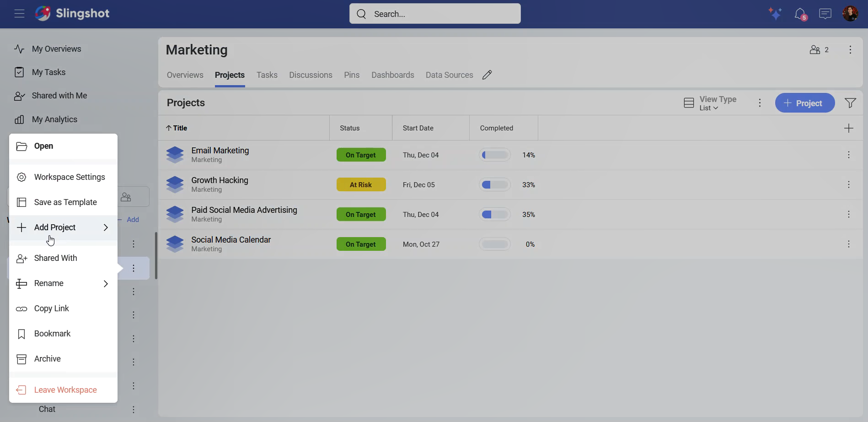The width and height of the screenshot is (868, 422).
Task: Click the Email Marketing project icon
Action: coord(175,155)
